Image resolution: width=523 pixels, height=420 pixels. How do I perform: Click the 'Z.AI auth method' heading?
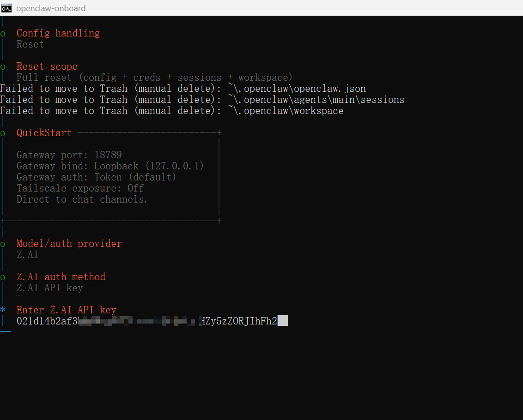(61, 276)
